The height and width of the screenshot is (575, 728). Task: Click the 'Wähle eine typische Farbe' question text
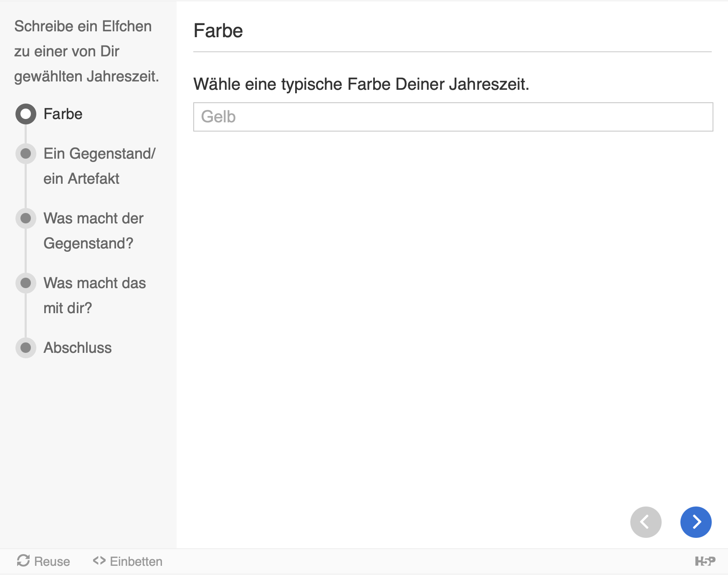tap(361, 84)
